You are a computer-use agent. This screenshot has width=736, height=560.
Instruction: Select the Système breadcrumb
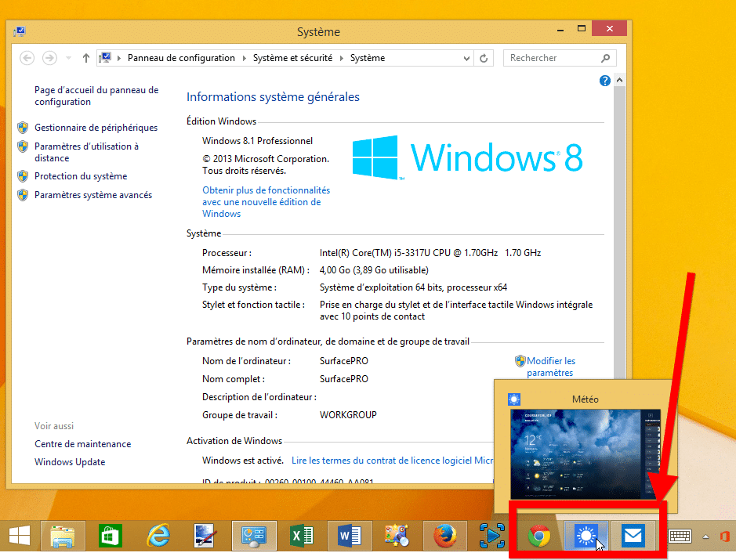click(x=368, y=58)
